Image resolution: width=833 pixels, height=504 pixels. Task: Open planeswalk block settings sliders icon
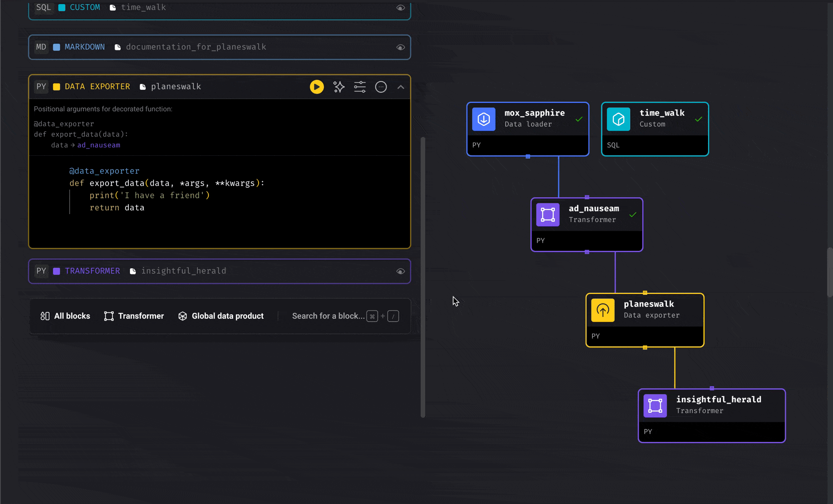[x=360, y=87]
